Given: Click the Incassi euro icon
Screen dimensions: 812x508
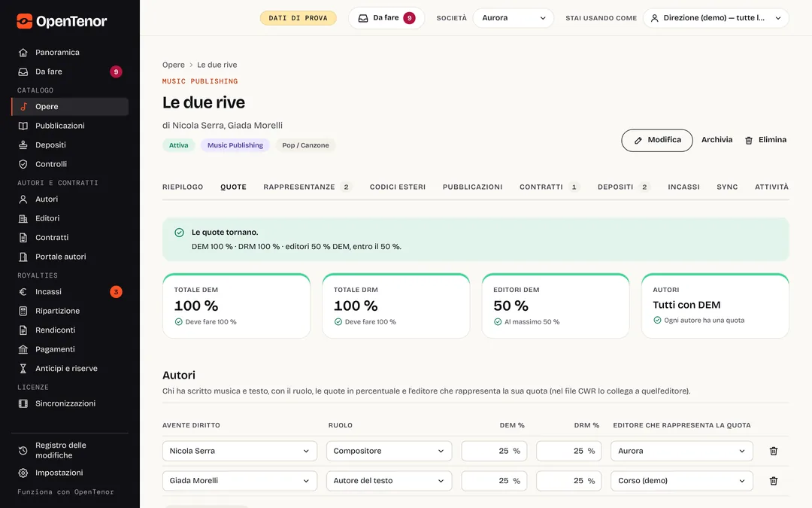Looking at the screenshot, I should click(23, 292).
